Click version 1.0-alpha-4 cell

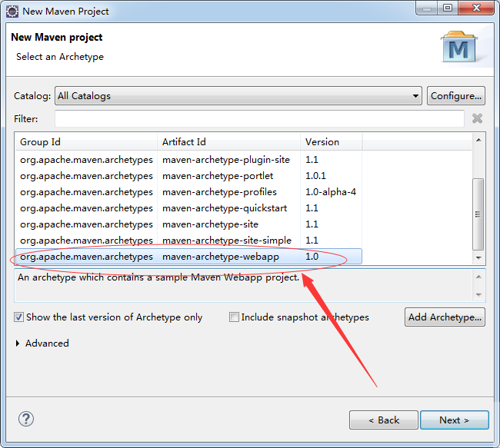click(331, 192)
